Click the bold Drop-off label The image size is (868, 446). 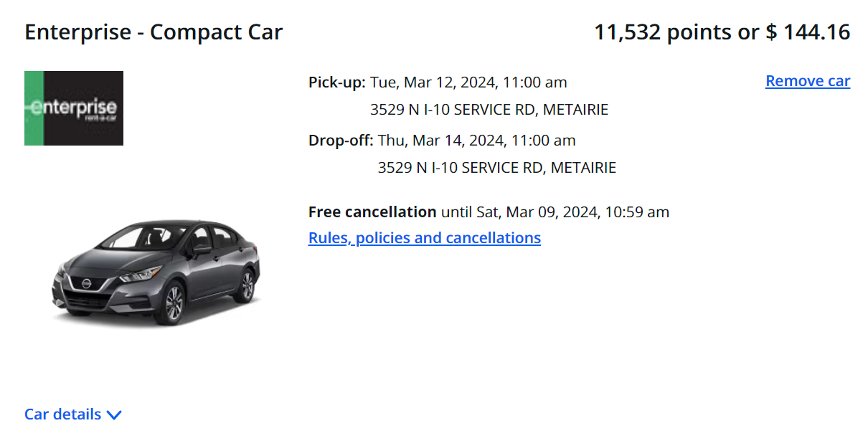pos(341,141)
